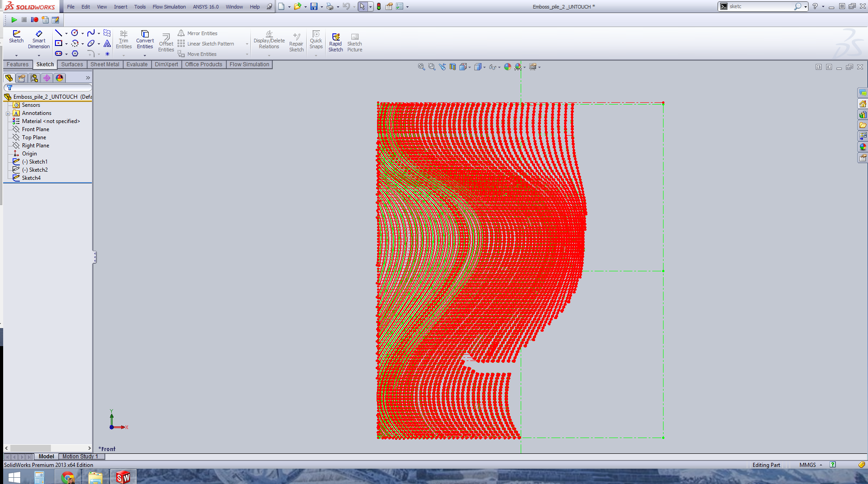Open the Line tool dropdown arrow
868x484 pixels.
(66, 33)
